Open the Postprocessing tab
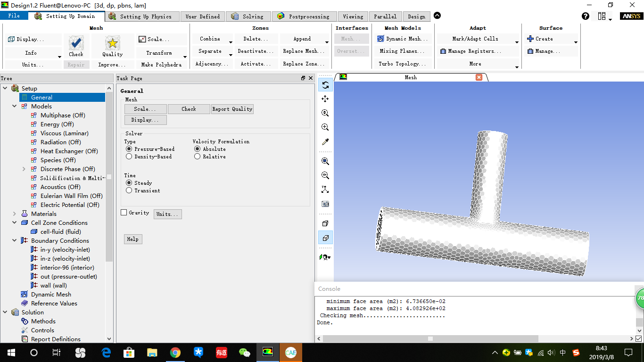The image size is (644, 362). click(304, 16)
